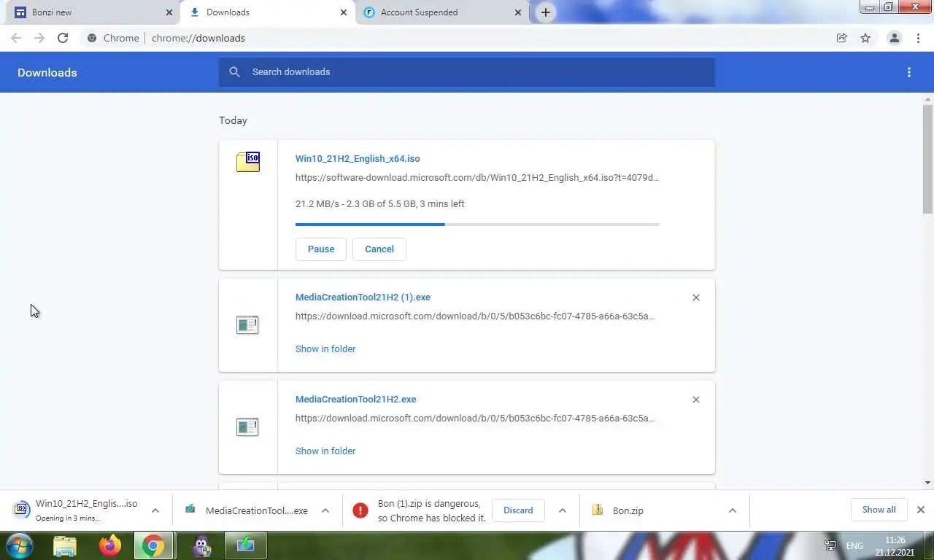Click the network tray icon
The width and height of the screenshot is (934, 560).
(830, 545)
